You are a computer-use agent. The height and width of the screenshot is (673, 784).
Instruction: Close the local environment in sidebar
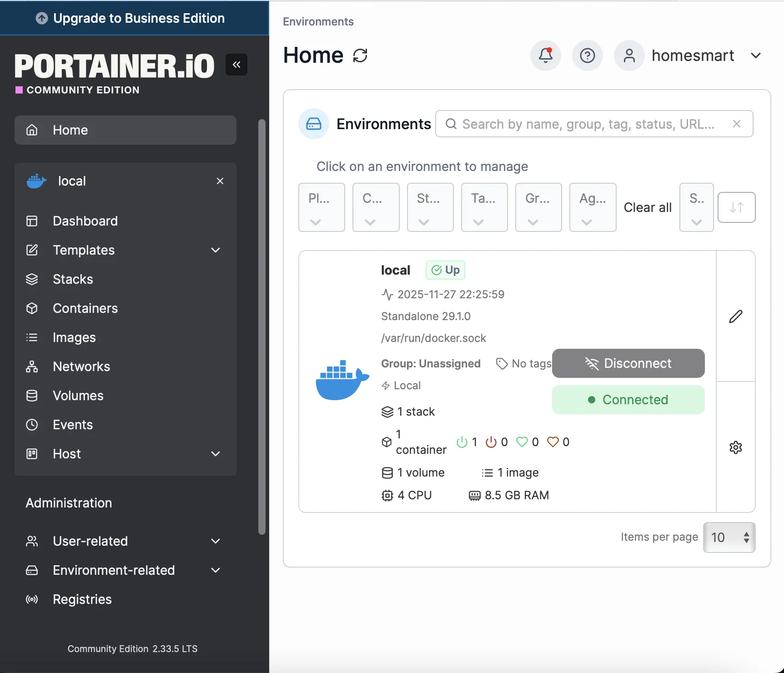[220, 181]
